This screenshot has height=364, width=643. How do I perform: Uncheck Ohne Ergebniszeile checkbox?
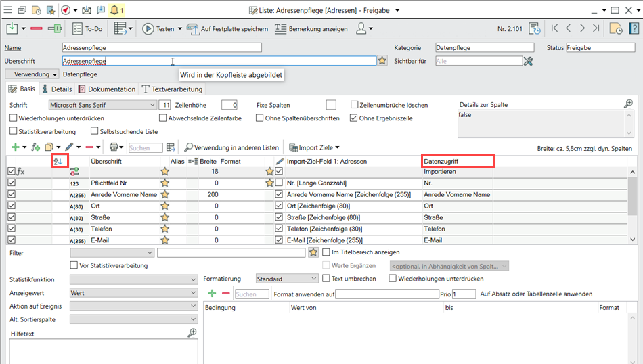[353, 118]
